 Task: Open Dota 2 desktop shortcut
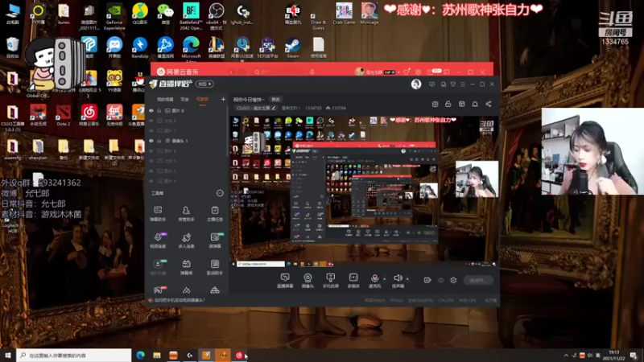click(x=64, y=115)
